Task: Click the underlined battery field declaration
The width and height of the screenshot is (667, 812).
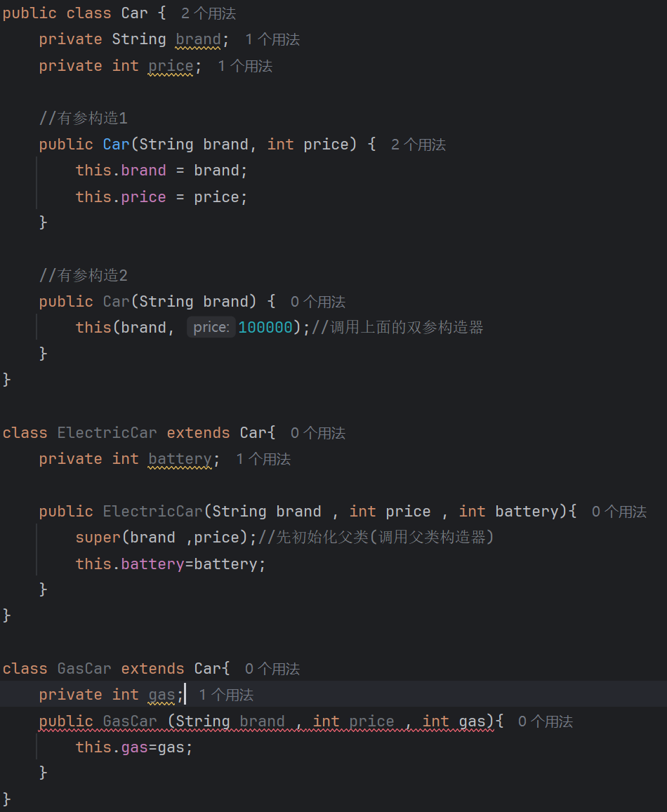Action: [x=180, y=460]
